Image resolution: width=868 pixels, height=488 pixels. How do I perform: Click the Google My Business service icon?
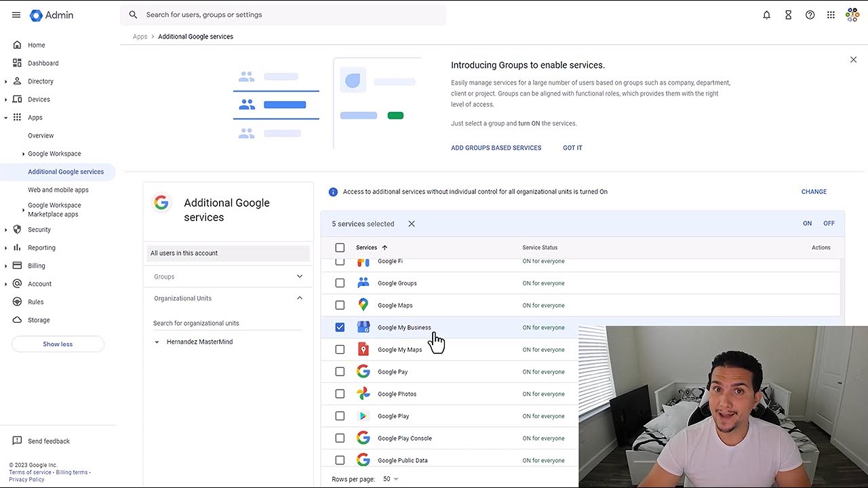(x=363, y=327)
